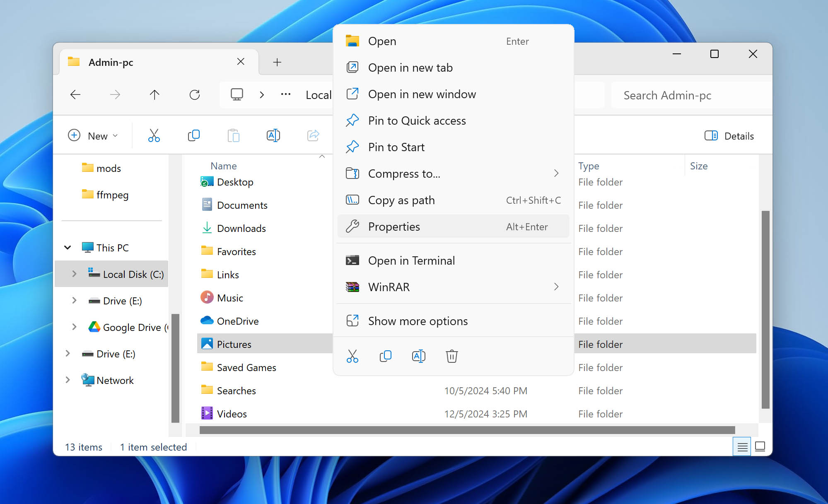Expand the Google Drive node

(74, 327)
